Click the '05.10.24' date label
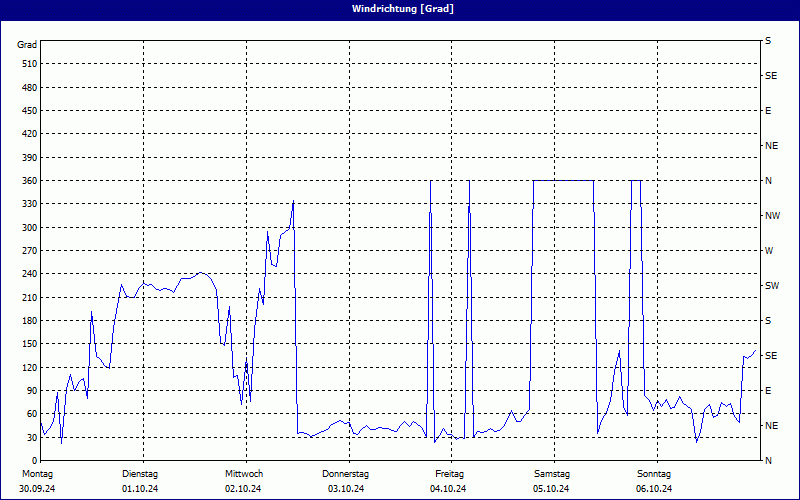Image resolution: width=800 pixels, height=500 pixels. [x=551, y=489]
